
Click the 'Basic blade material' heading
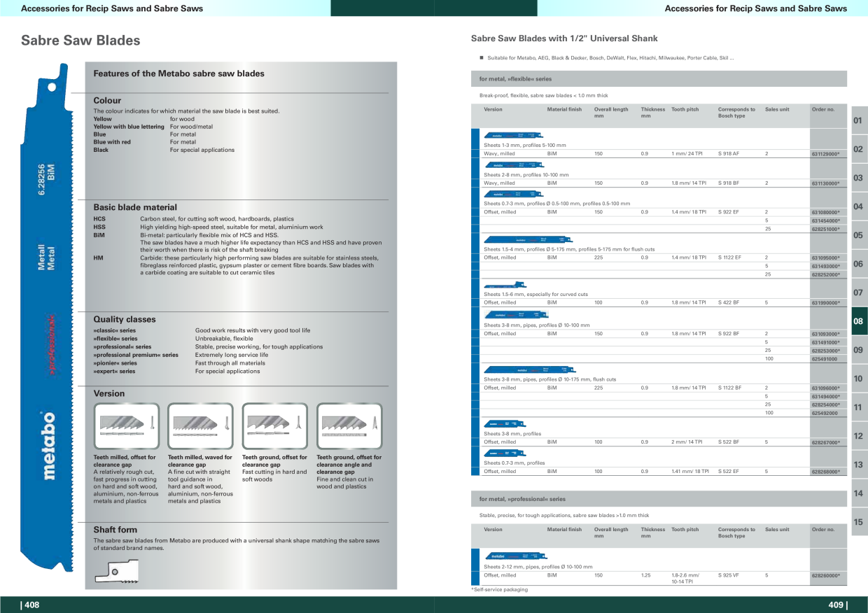pyautogui.click(x=135, y=208)
